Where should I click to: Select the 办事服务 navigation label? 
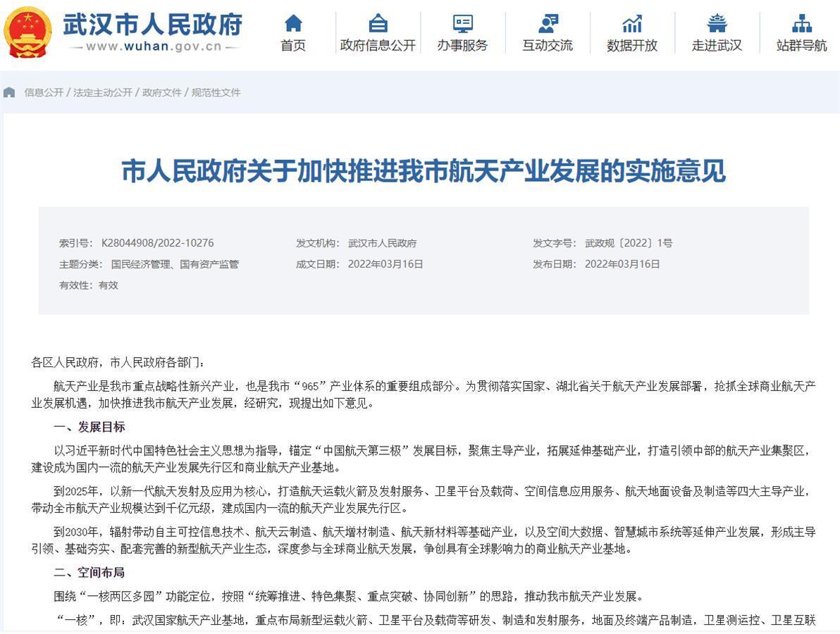pyautogui.click(x=462, y=46)
